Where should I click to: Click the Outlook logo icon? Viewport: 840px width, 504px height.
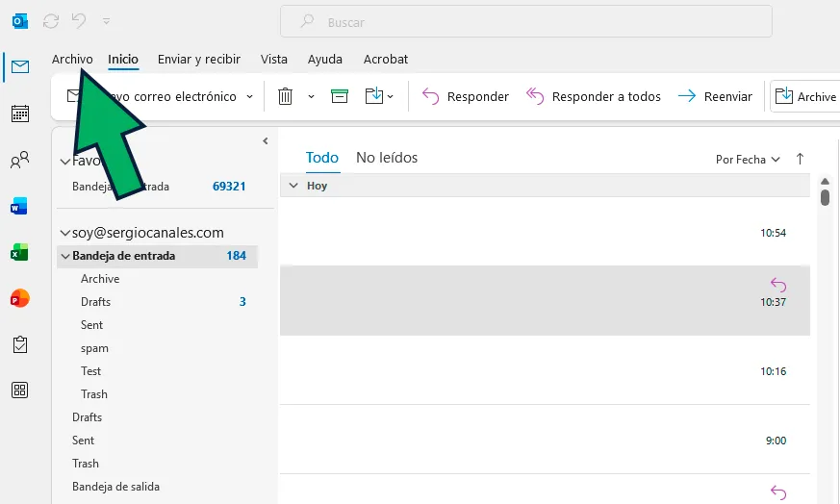20,21
